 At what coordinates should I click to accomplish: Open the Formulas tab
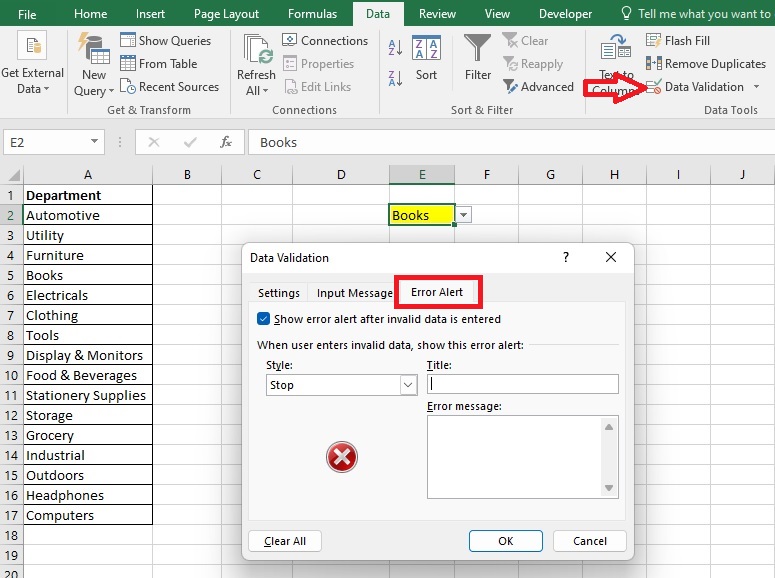click(312, 14)
